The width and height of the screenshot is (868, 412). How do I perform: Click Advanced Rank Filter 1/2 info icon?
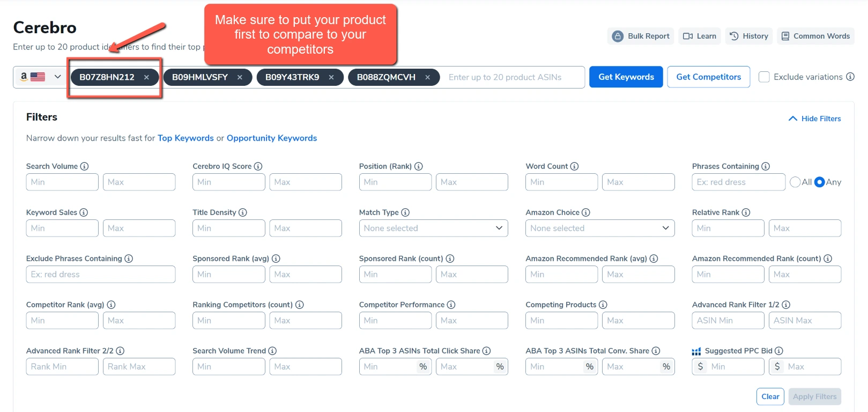pos(786,305)
